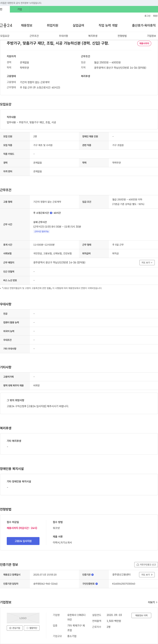
Task: Apply via 고용24 입사지원 button
Action: 23,541
